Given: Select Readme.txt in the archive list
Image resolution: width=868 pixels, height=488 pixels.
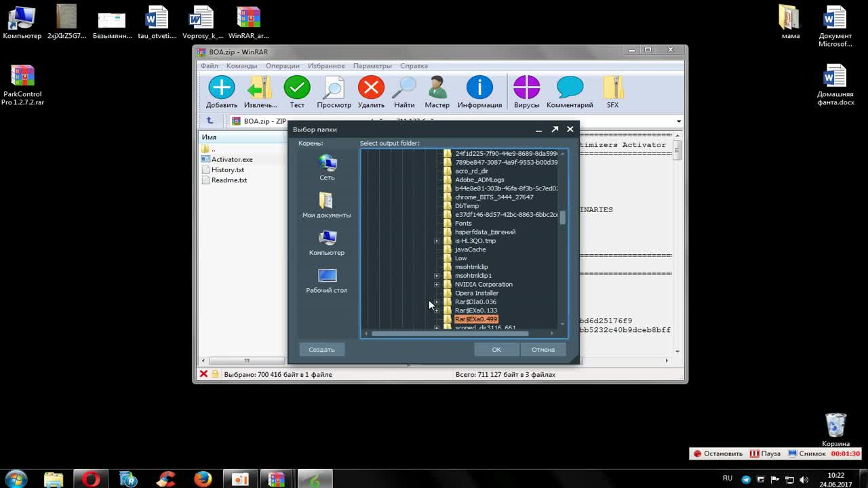Looking at the screenshot, I should [x=229, y=180].
